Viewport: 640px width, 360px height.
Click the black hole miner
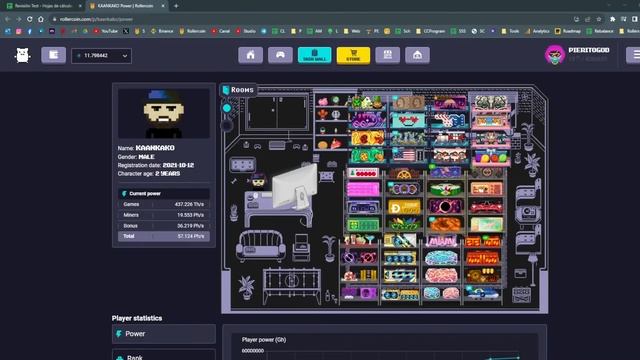(x=445, y=207)
